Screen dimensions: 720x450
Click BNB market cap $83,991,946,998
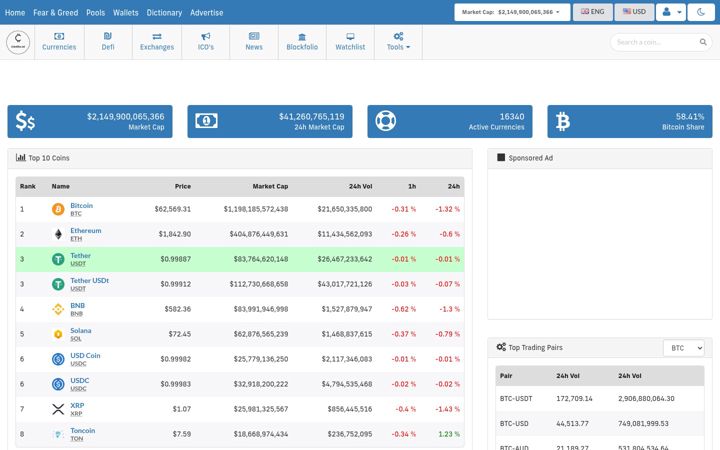tap(261, 309)
